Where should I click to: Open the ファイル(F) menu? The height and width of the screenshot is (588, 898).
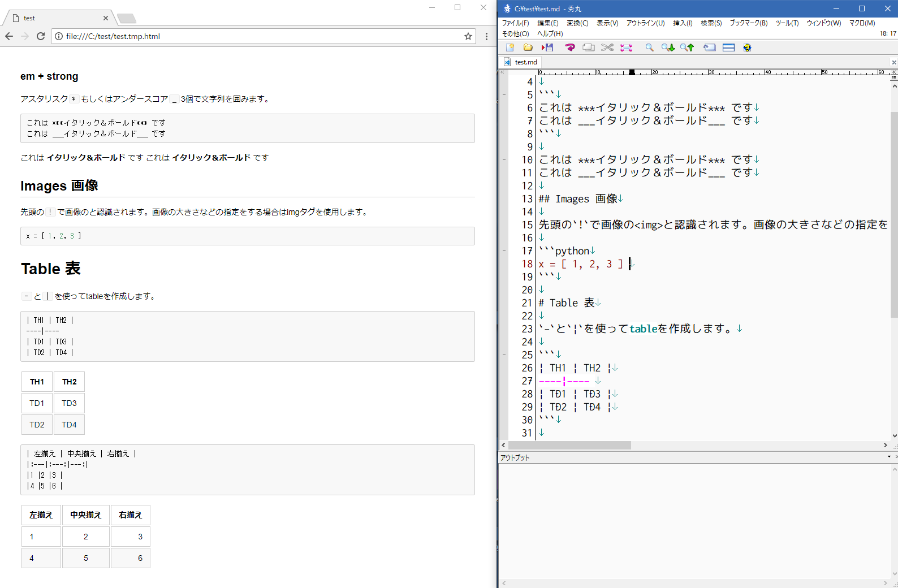coord(515,23)
